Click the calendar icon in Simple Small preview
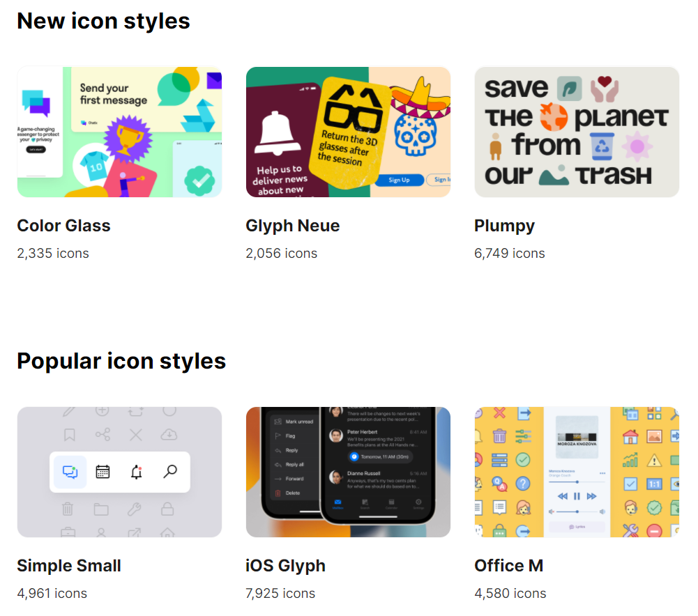The height and width of the screenshot is (616, 698). (103, 472)
